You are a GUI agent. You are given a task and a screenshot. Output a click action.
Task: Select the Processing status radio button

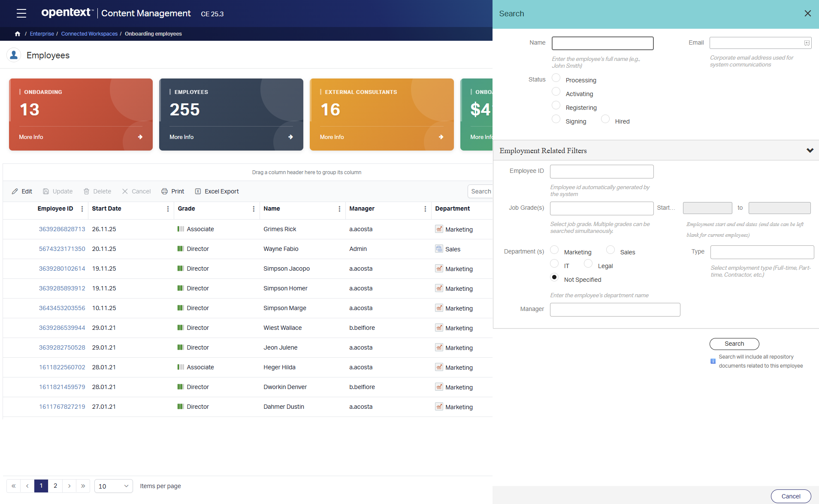point(556,78)
